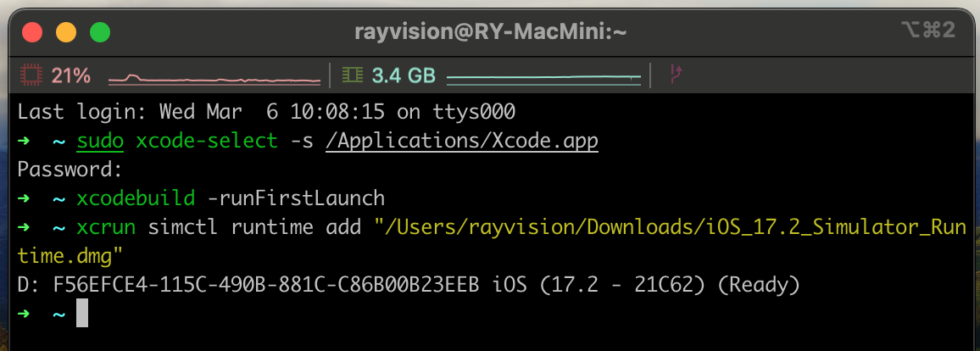Click the git branch icon in status bar
The width and height of the screenshot is (980, 351).
[676, 75]
